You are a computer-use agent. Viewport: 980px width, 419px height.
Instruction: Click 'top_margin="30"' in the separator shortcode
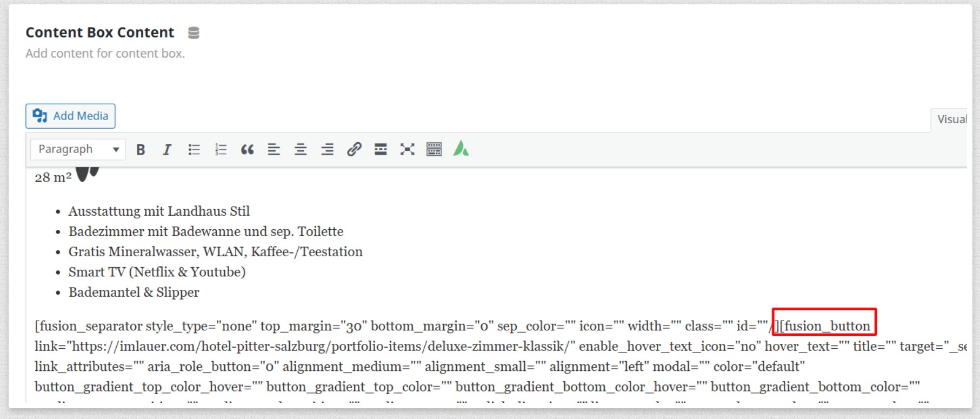pos(314,327)
